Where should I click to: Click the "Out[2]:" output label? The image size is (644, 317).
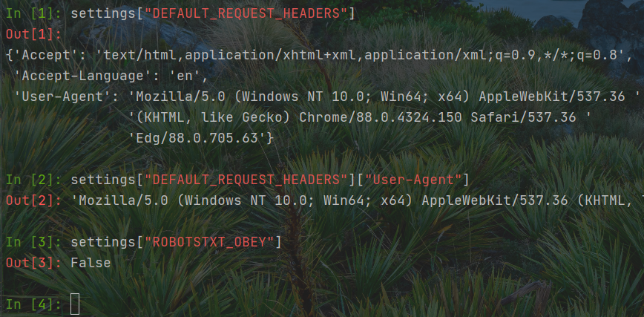tap(33, 200)
